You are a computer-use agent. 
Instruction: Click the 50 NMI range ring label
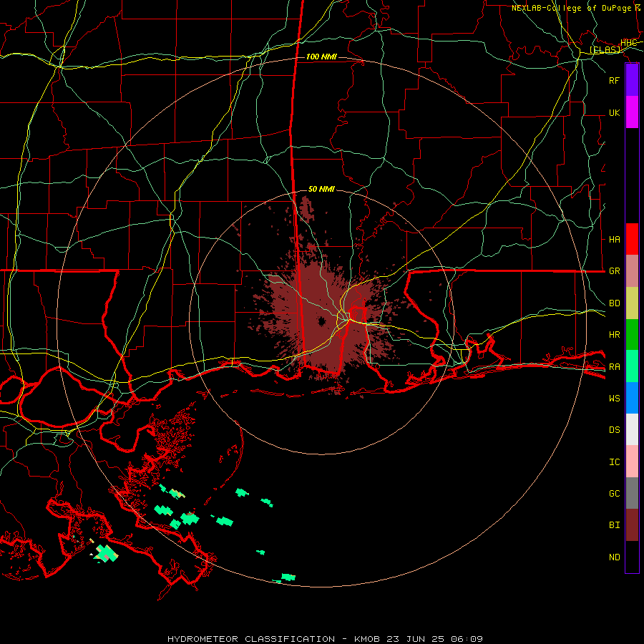point(321,189)
